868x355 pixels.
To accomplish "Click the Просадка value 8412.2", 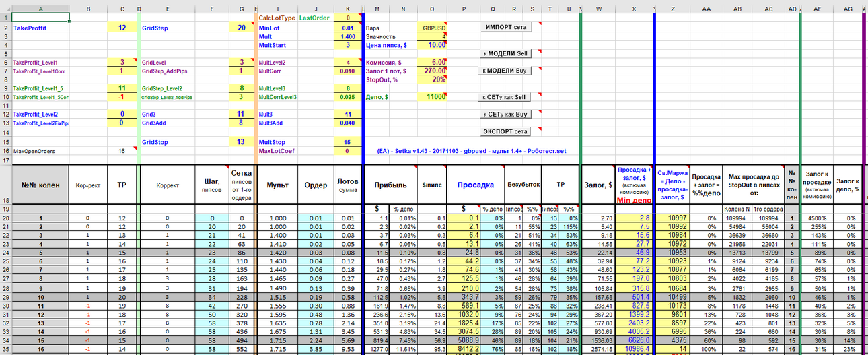I will (464, 350).
